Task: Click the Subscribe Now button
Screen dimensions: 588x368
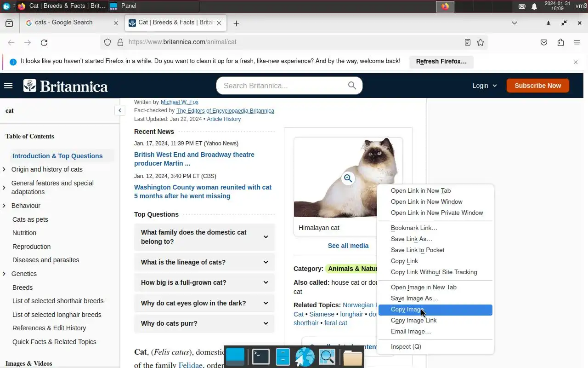Action: pyautogui.click(x=537, y=86)
